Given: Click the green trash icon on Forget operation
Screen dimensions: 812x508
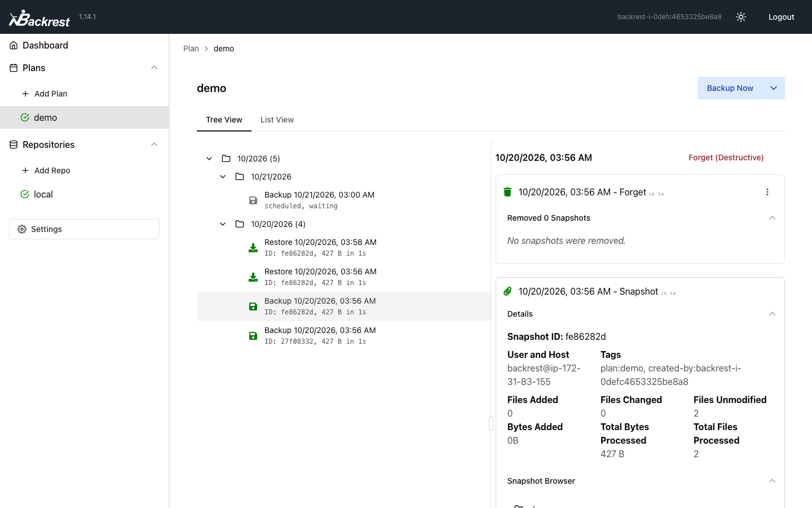Looking at the screenshot, I should tap(507, 192).
